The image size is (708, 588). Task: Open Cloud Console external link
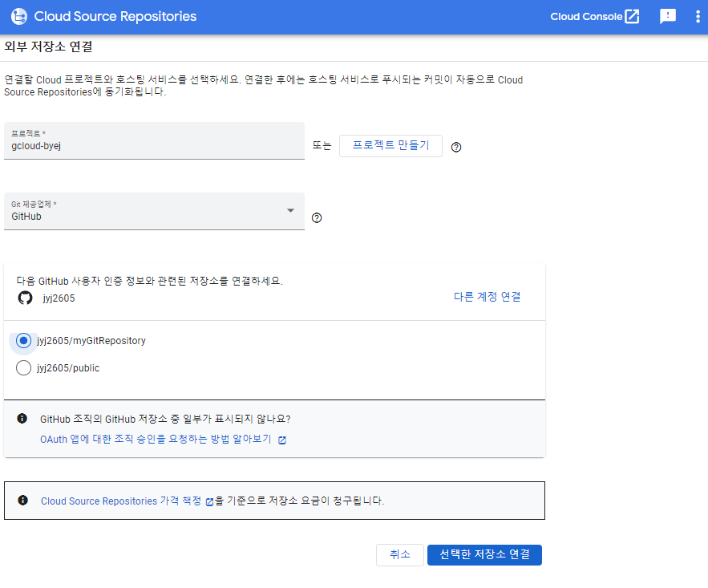[595, 16]
